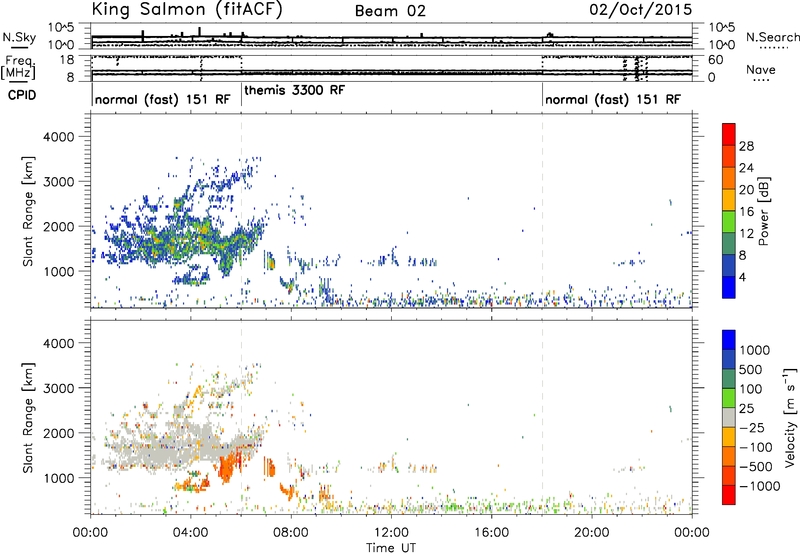The height and width of the screenshot is (554, 800).
Task: Pick the teal 100–500 Velocity swatch
Action: (729, 379)
